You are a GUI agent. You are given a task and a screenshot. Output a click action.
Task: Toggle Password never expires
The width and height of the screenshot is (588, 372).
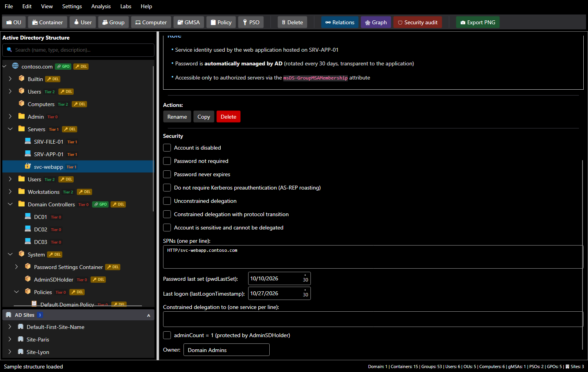(x=167, y=174)
